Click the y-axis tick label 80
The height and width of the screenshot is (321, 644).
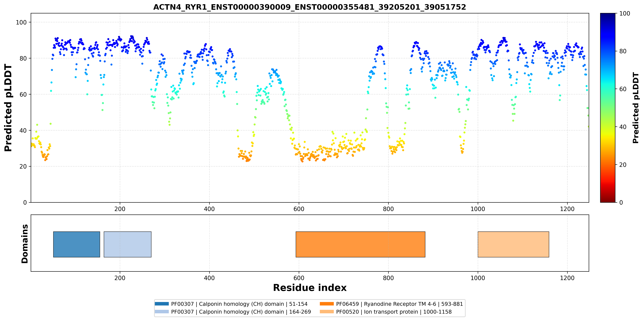(x=23, y=58)
